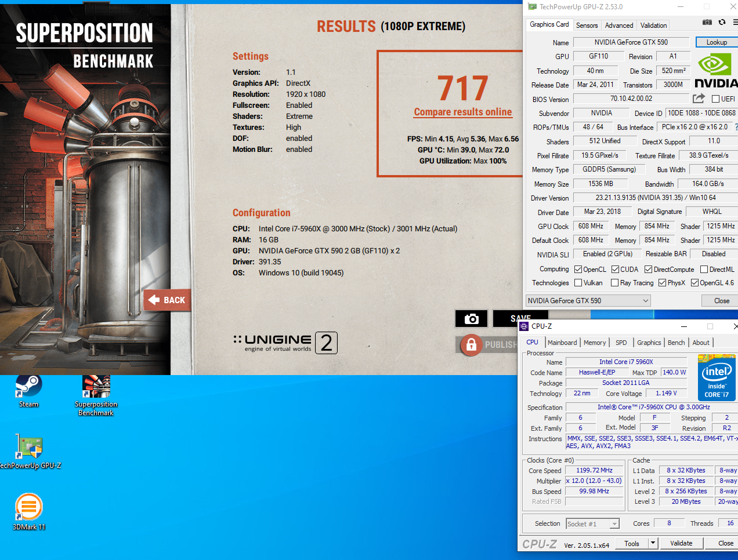Image resolution: width=738 pixels, height=560 pixels.
Task: Open TechPowerUp GPU-Z desktop shortcut
Action: click(29, 452)
